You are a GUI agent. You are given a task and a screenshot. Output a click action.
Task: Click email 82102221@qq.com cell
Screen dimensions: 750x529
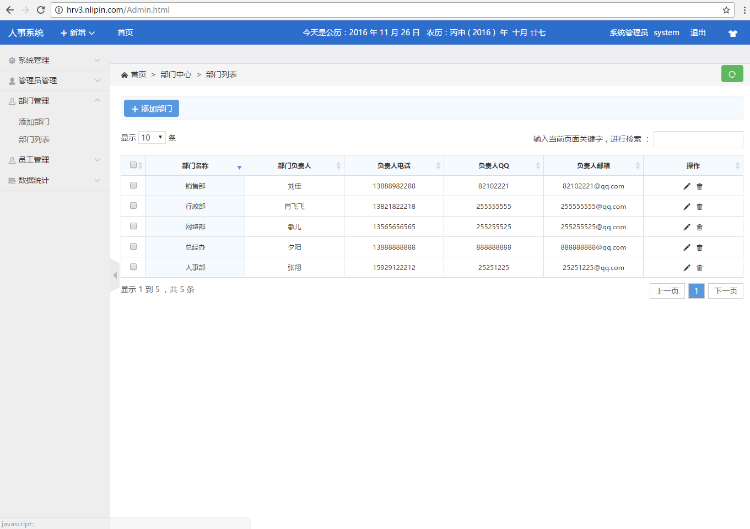[593, 186]
